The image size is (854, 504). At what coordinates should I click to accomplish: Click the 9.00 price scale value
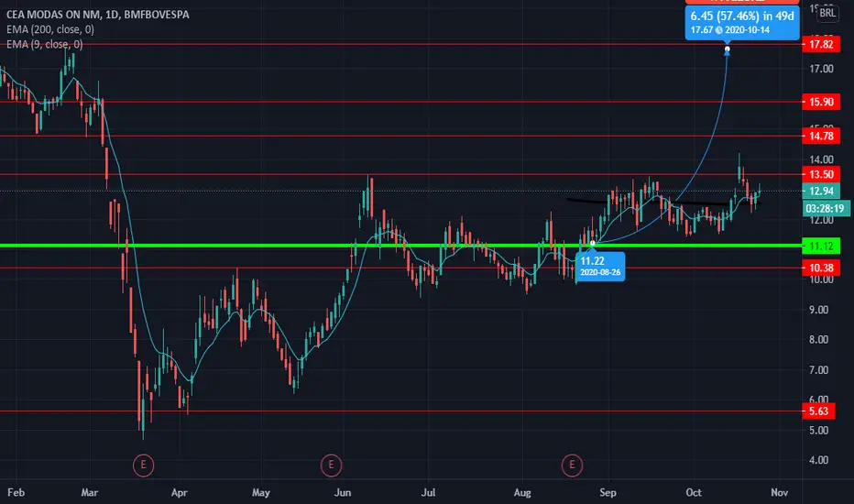(818, 310)
